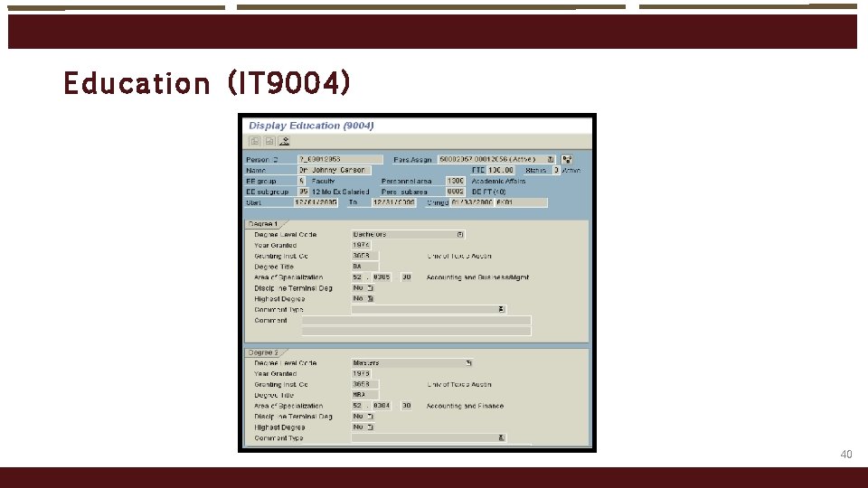Click the 'Accounting and Business/Mgmt' text
This screenshot has height=488, width=868.
click(477, 277)
